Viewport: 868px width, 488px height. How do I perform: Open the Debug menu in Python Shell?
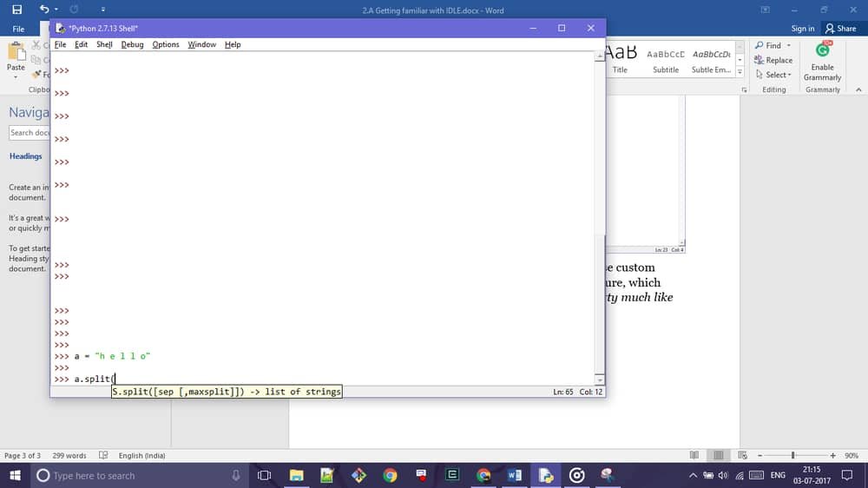[x=132, y=44]
